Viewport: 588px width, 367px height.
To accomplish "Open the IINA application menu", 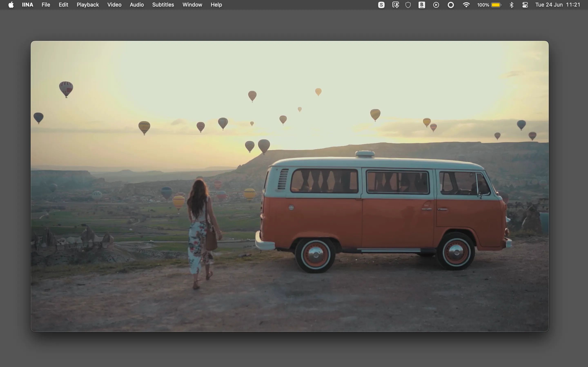I will [27, 5].
